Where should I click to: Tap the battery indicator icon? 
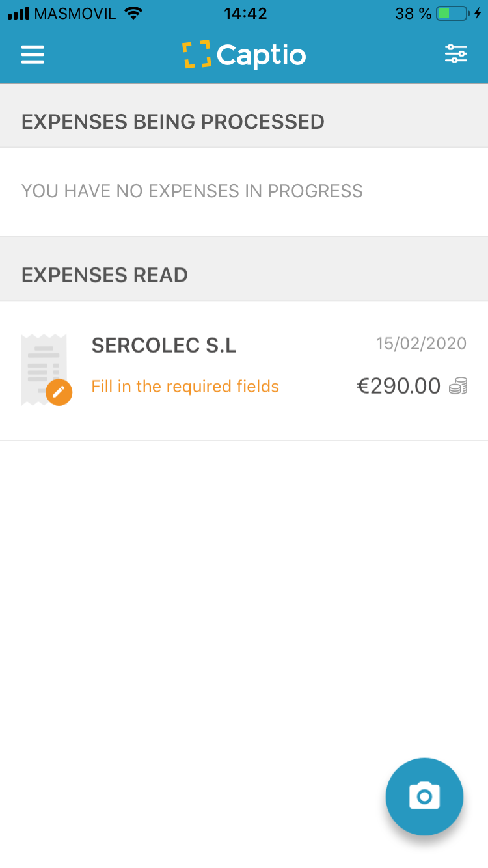[453, 13]
